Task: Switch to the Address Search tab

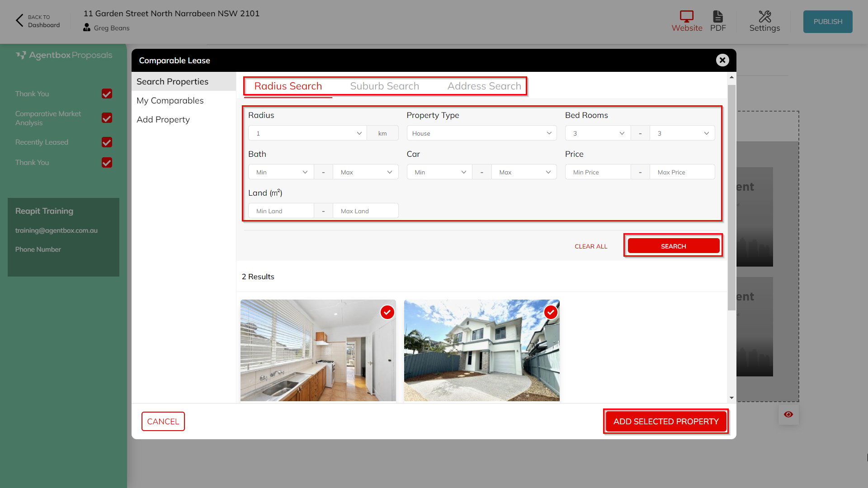Action: (x=484, y=86)
